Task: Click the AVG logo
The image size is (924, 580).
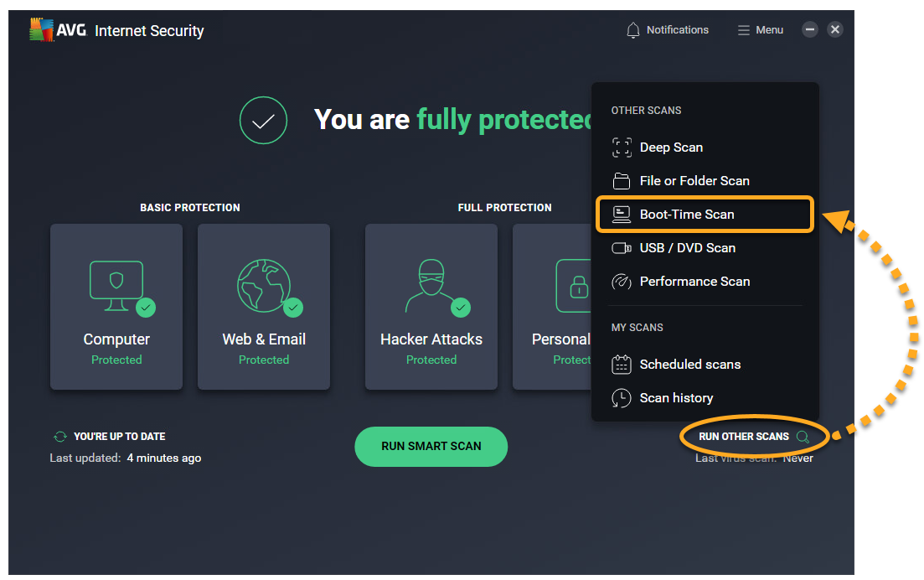Action: click(x=43, y=30)
